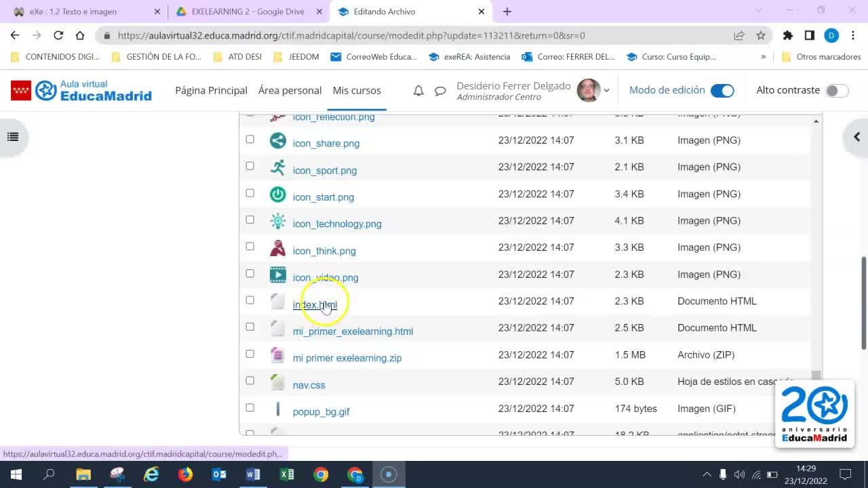Click the file list scrollbar thumb
868x488 pixels.
[816, 375]
